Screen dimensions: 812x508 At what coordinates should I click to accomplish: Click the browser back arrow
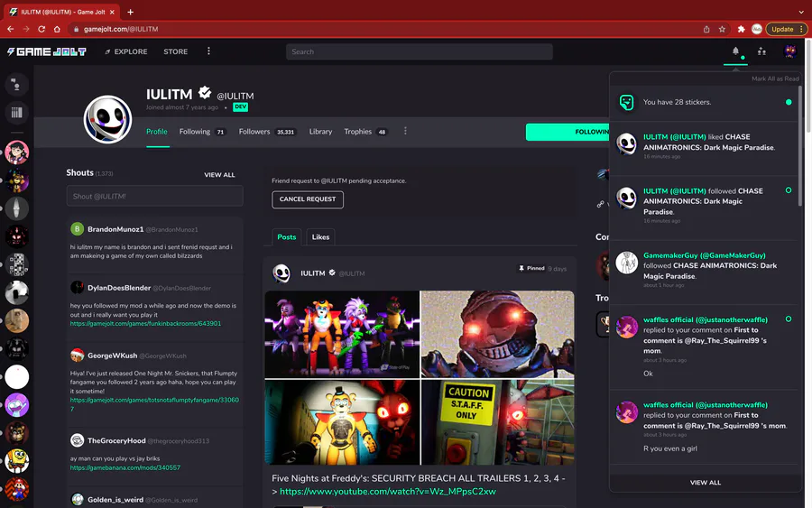click(10, 29)
